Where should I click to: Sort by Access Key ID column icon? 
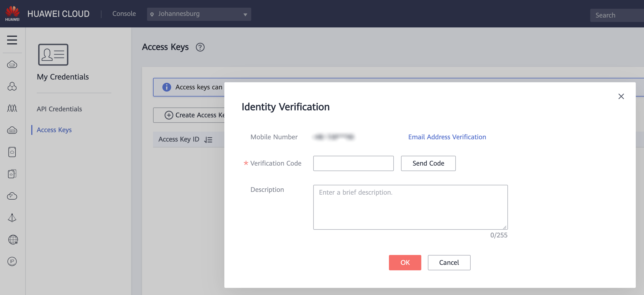208,140
